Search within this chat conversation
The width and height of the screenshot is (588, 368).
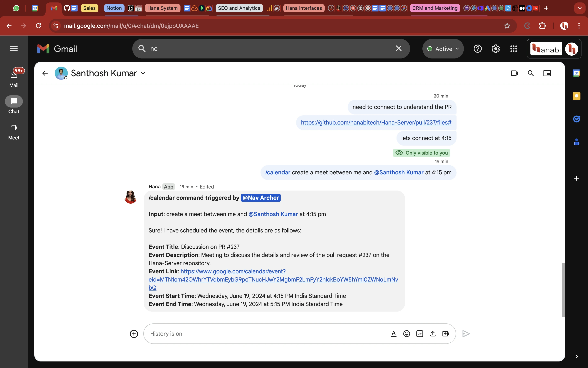pos(531,73)
